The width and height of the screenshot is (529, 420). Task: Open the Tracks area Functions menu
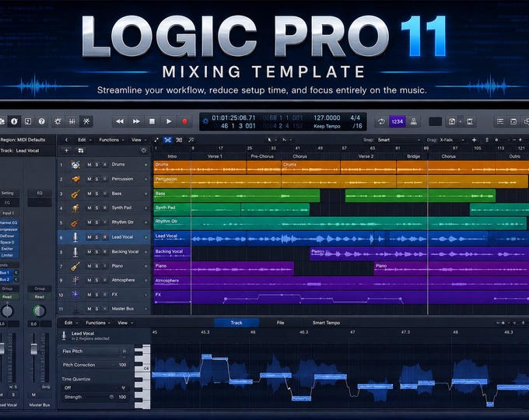click(111, 140)
